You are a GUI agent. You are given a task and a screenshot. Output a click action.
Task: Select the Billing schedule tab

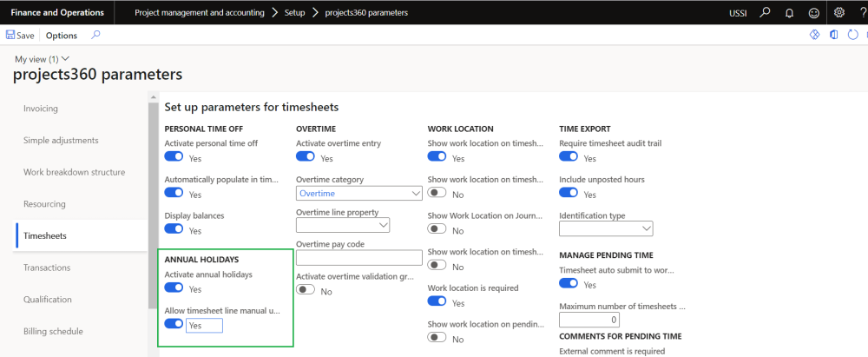(x=53, y=331)
